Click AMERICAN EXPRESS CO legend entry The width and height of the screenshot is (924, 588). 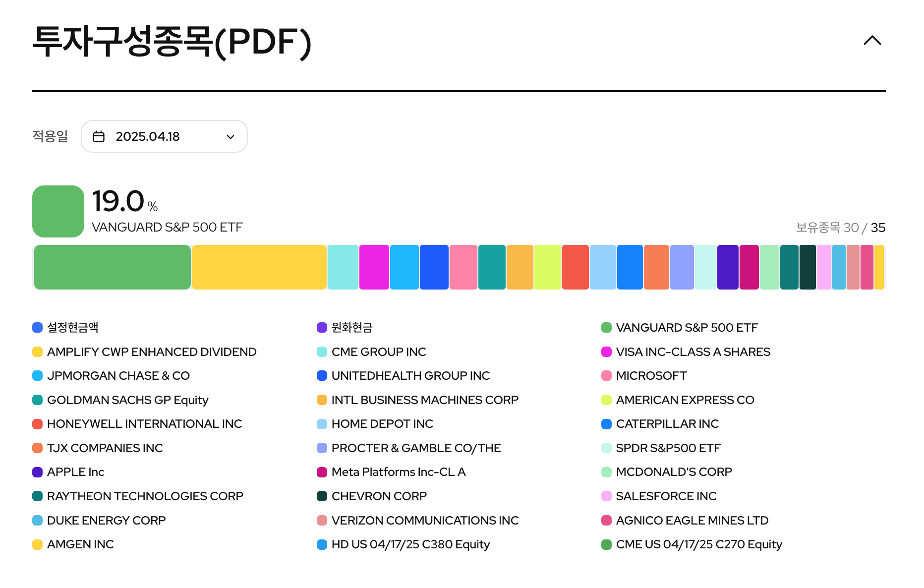(678, 400)
